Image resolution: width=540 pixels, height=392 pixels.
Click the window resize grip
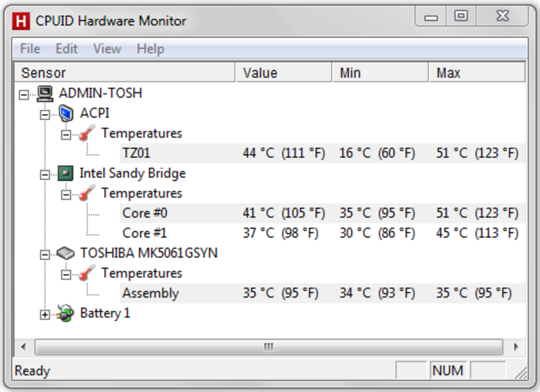coord(520,372)
